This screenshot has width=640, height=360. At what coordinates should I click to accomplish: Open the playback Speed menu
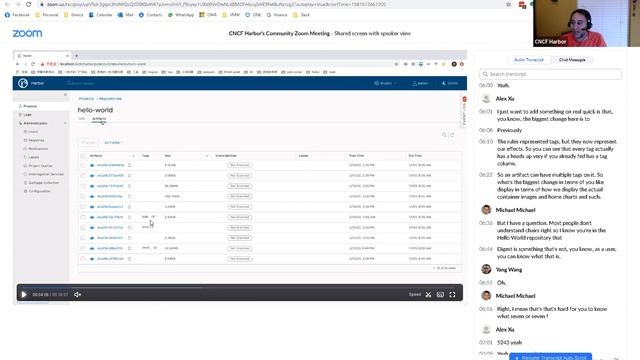click(x=415, y=294)
